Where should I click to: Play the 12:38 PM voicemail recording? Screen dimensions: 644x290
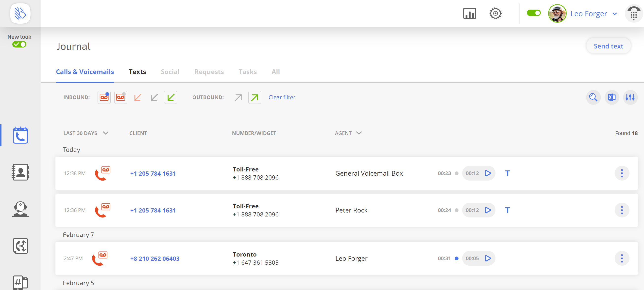(488, 173)
